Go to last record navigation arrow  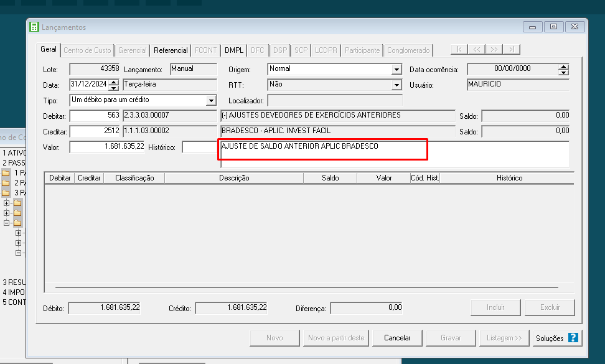point(511,50)
